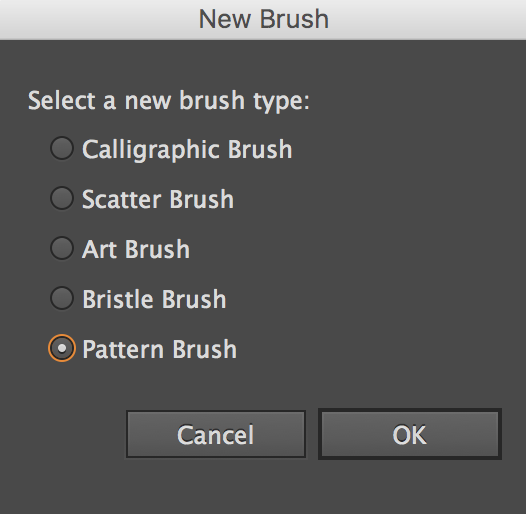The height and width of the screenshot is (514, 526).
Task: Pick the Art Brush radio option
Action: coord(62,248)
